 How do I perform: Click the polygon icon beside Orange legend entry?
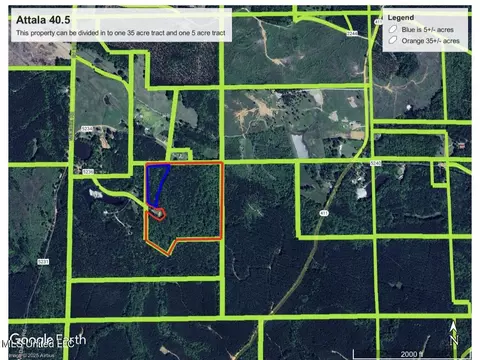[393, 40]
